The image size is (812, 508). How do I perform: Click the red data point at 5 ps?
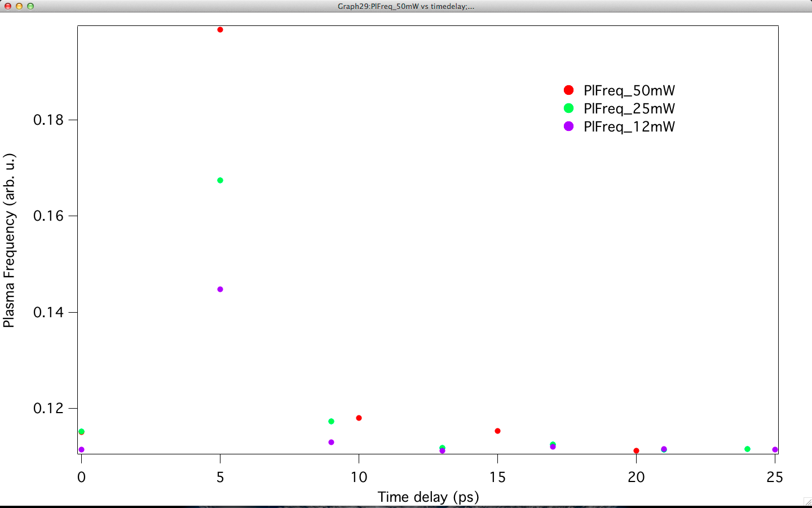click(220, 30)
